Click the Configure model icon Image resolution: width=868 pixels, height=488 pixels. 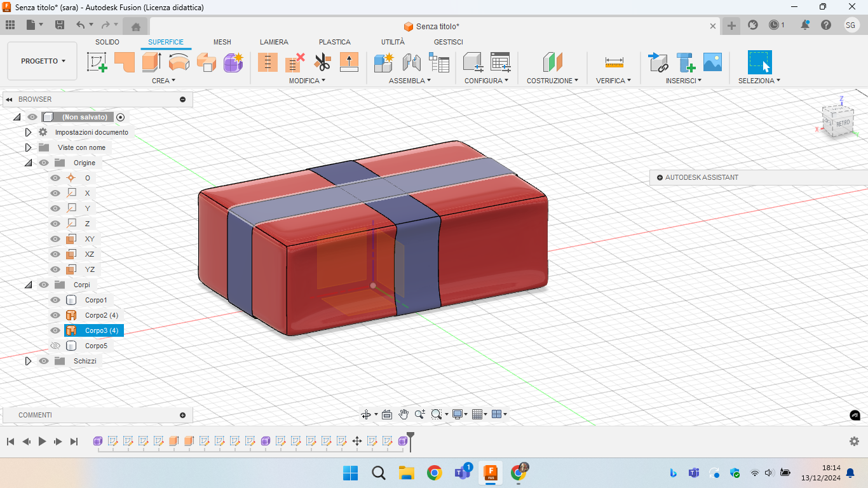tap(473, 62)
